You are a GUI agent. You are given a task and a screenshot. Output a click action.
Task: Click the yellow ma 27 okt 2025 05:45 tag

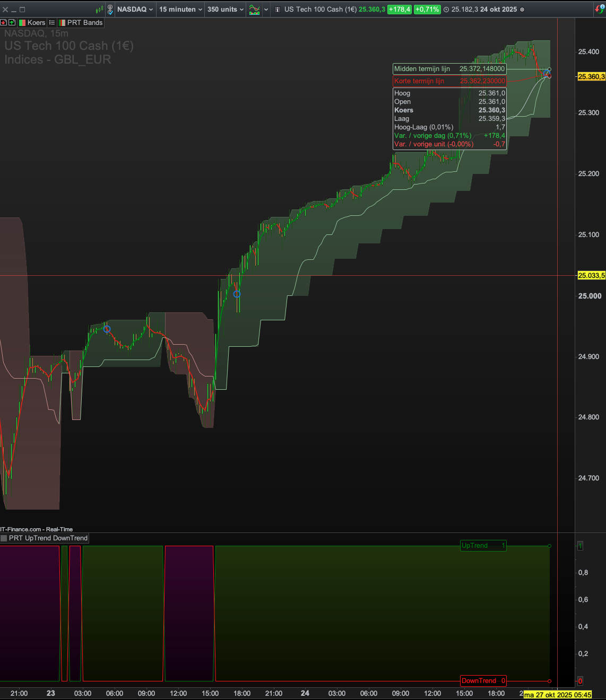click(557, 695)
